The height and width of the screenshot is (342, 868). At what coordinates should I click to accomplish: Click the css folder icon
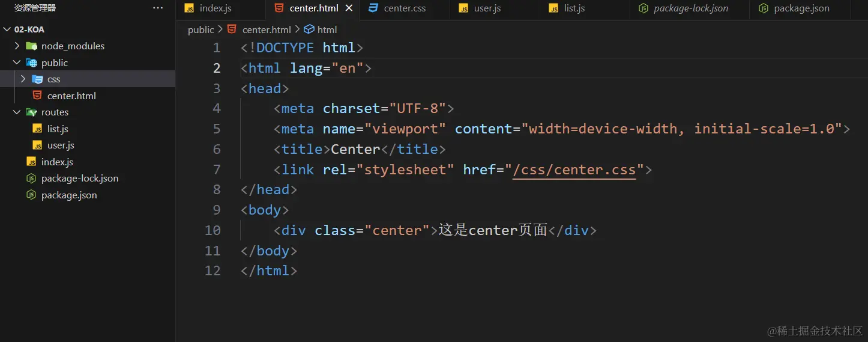coord(37,79)
